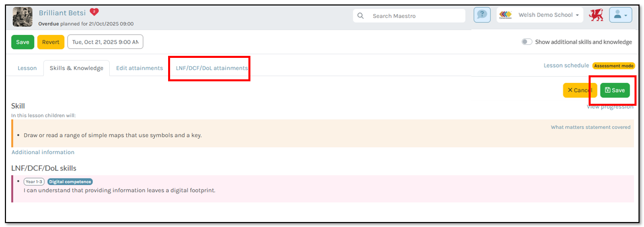This screenshot has height=227, width=644.
Task: Open the user profile dropdown menu
Action: pyautogui.click(x=621, y=15)
